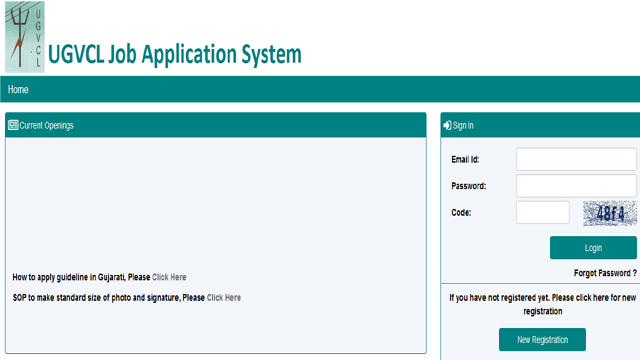This screenshot has height=360, width=640.
Task: Click the UGVCL logo image
Action: point(25,37)
